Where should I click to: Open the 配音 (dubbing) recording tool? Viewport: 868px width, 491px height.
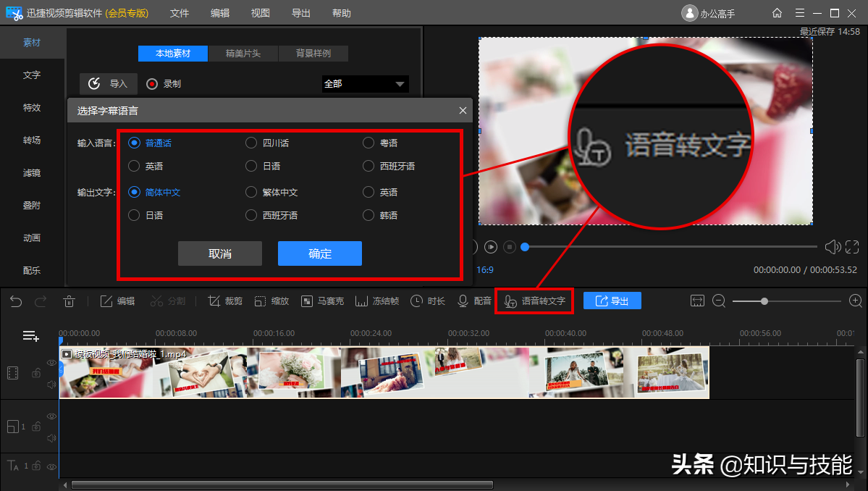click(472, 301)
